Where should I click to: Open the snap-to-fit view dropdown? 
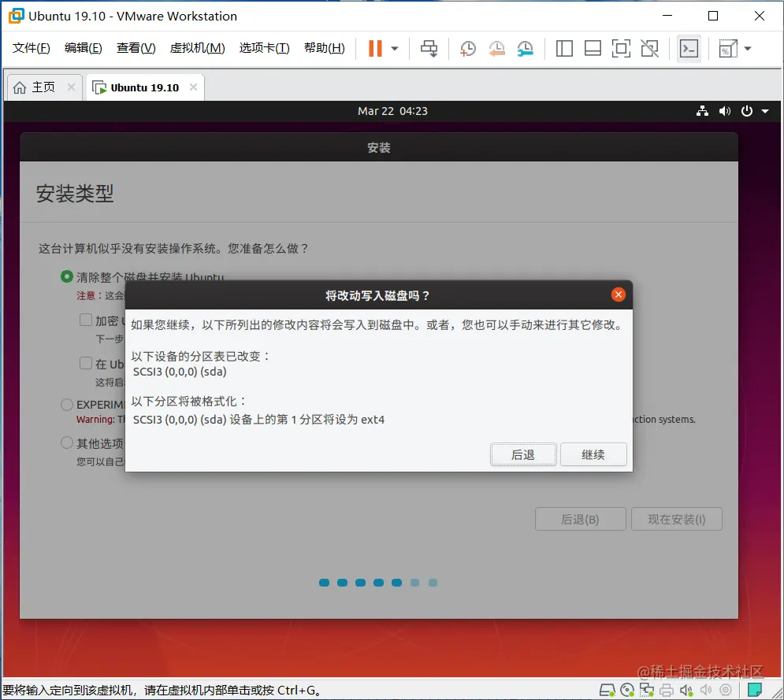coord(746,48)
